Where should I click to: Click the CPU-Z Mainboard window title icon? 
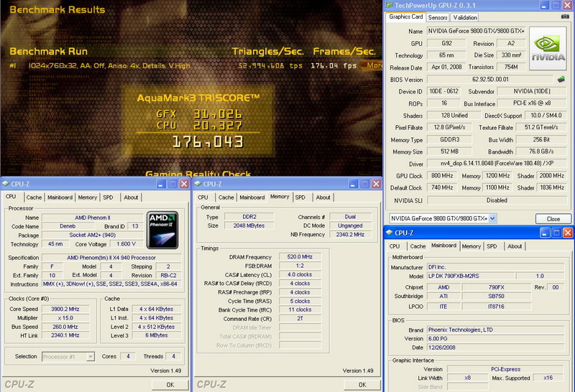(x=389, y=233)
